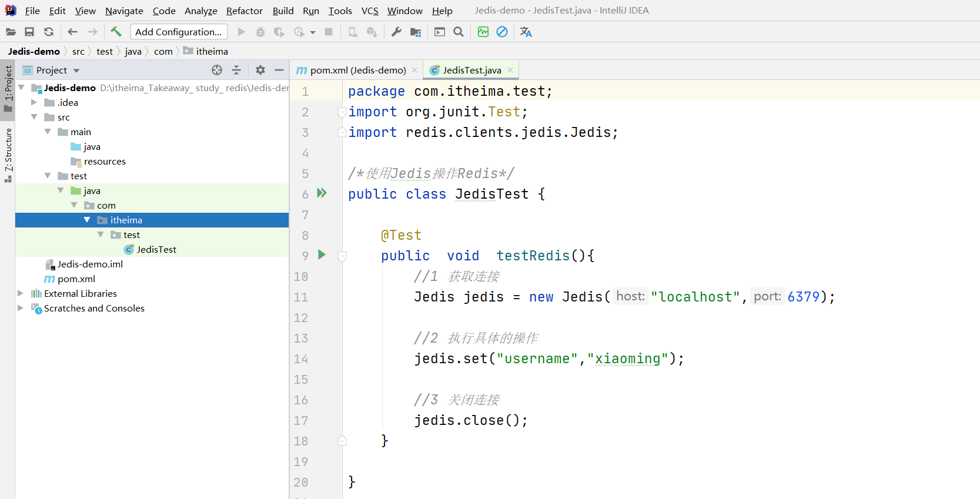Click src breadcrumb in navigation bar
This screenshot has width=980, height=499.
pyautogui.click(x=78, y=52)
